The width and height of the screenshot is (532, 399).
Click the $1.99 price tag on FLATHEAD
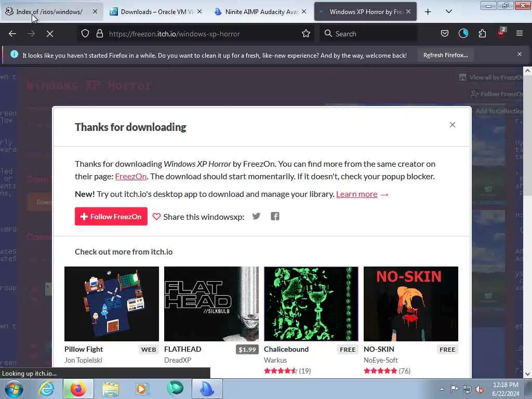[247, 350]
